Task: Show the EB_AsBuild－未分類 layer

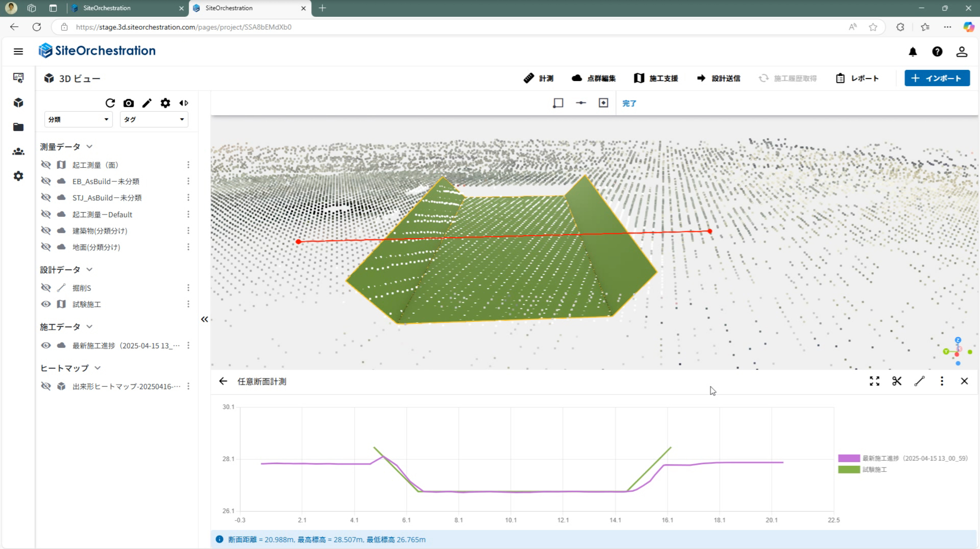Action: (x=46, y=181)
